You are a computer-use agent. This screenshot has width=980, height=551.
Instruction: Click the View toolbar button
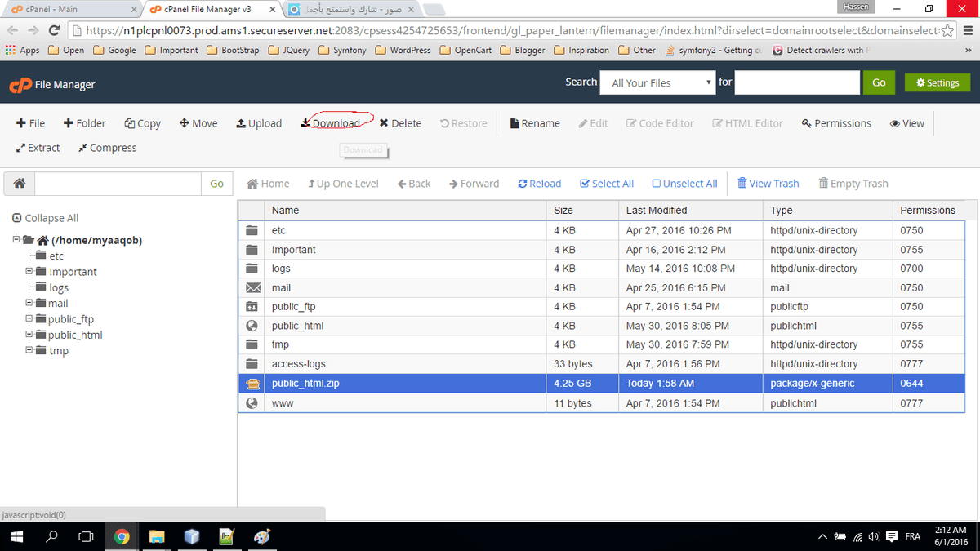point(907,123)
